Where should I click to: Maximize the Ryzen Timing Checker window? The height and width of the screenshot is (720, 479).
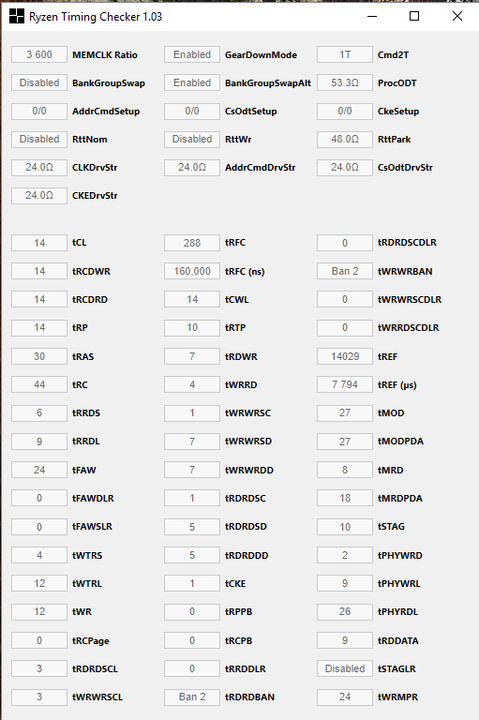click(x=414, y=16)
